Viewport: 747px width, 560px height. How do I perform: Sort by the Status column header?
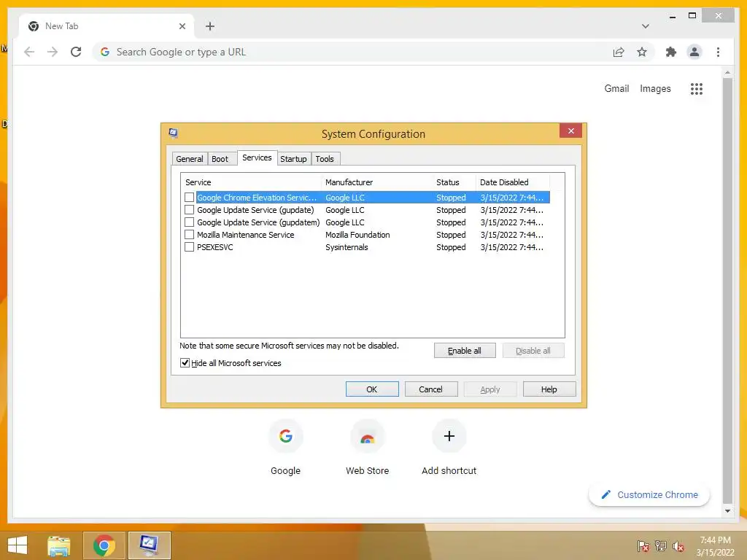pyautogui.click(x=454, y=182)
